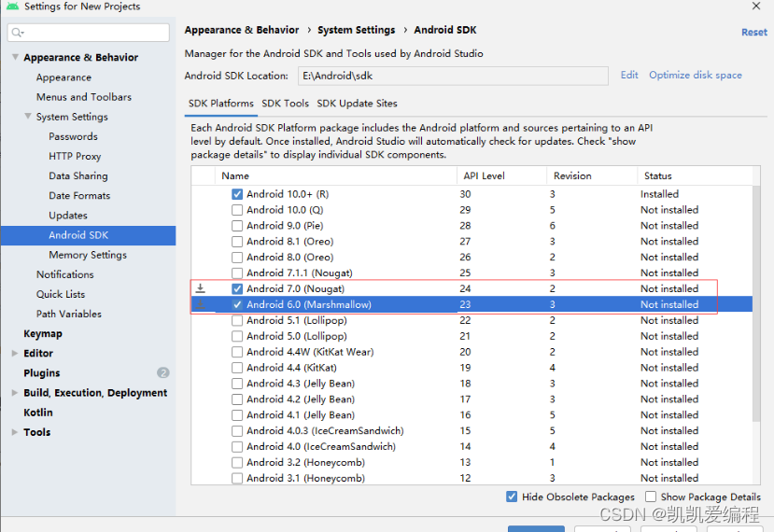Uncheck Android 10.0+ (R) platform
This screenshot has width=774, height=532.
[237, 194]
